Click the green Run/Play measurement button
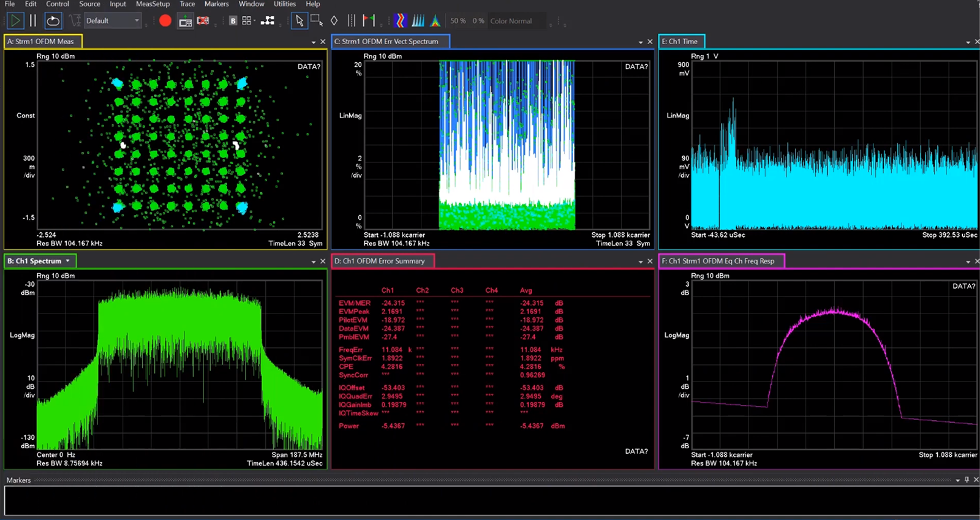980x520 pixels. [x=15, y=21]
